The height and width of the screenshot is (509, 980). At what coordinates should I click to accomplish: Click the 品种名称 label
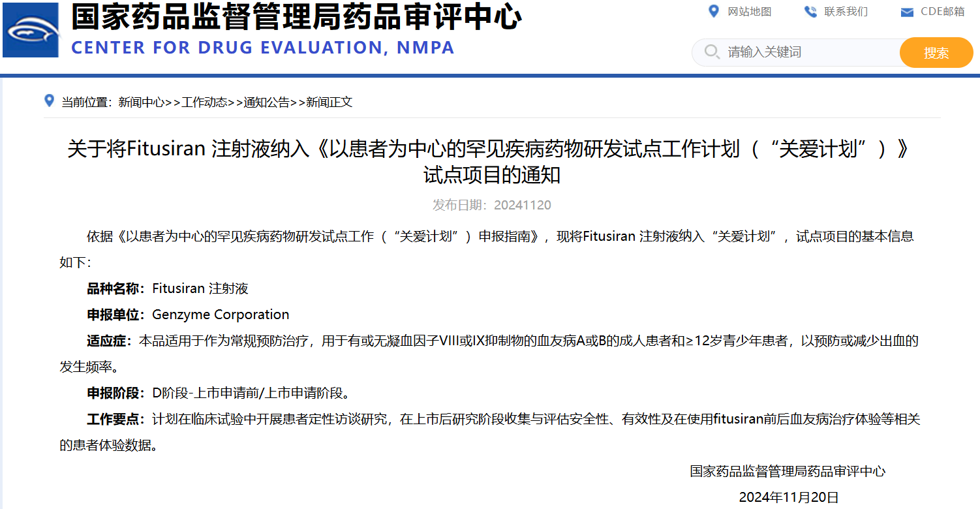pos(116,288)
